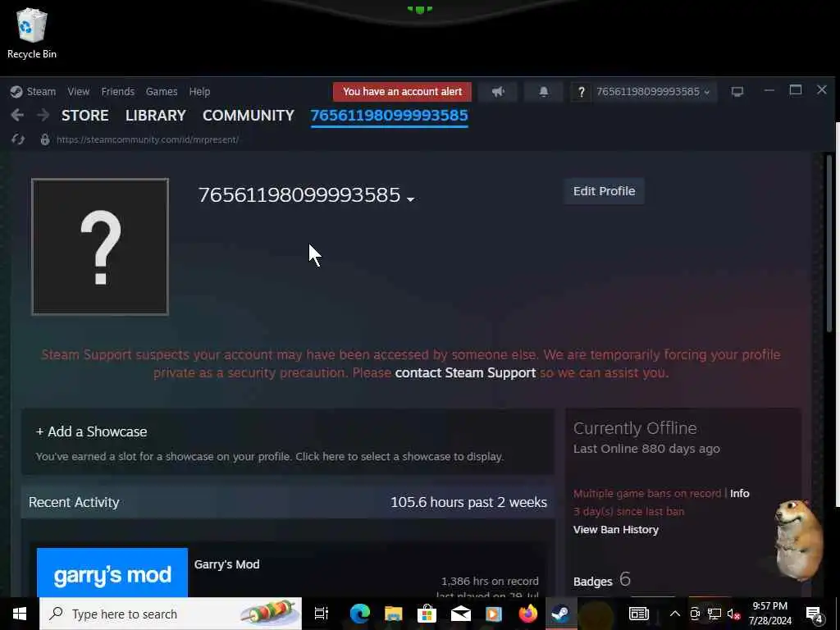Open announcements megaphone icon
The height and width of the screenshot is (630, 840).
(x=498, y=92)
